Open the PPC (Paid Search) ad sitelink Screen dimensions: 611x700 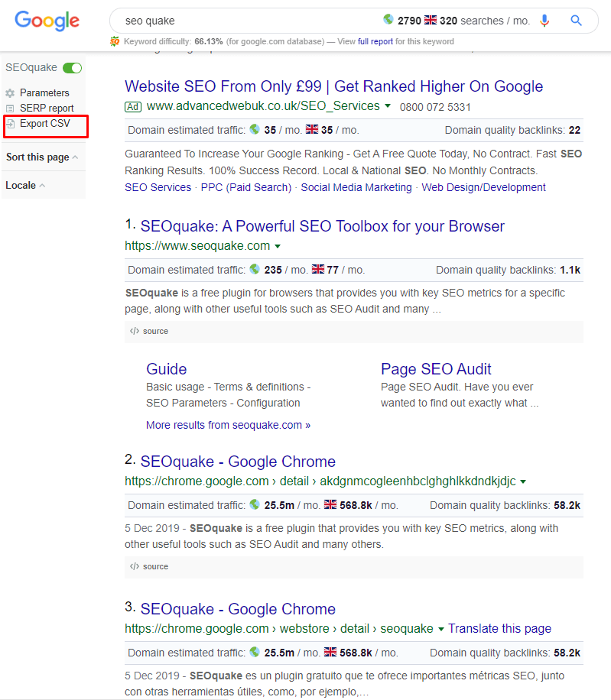(246, 187)
